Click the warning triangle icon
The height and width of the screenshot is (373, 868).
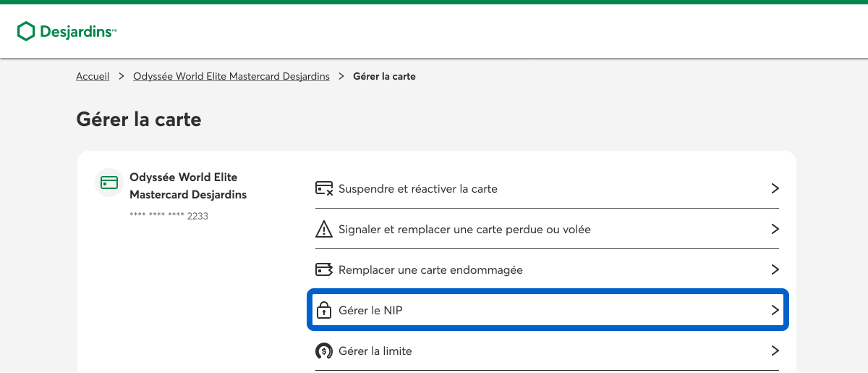point(324,230)
